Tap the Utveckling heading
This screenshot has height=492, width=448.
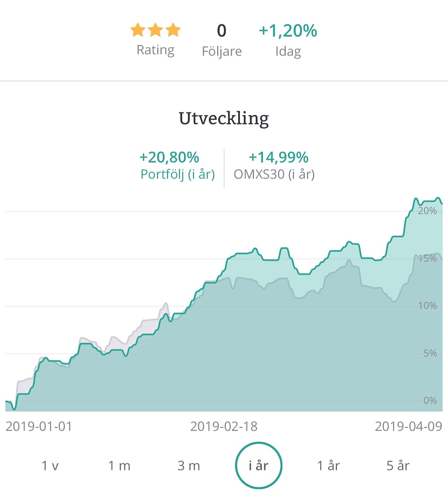point(224,118)
